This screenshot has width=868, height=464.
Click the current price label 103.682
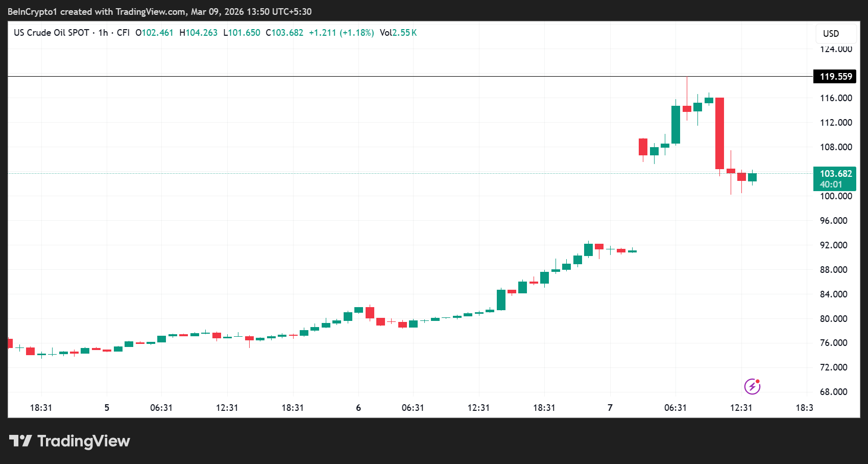(x=836, y=174)
